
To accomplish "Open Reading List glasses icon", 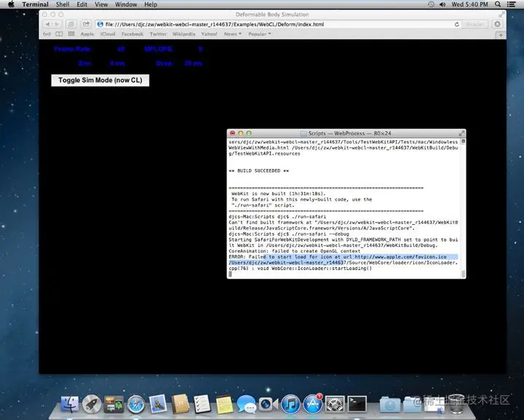I will point(47,34).
